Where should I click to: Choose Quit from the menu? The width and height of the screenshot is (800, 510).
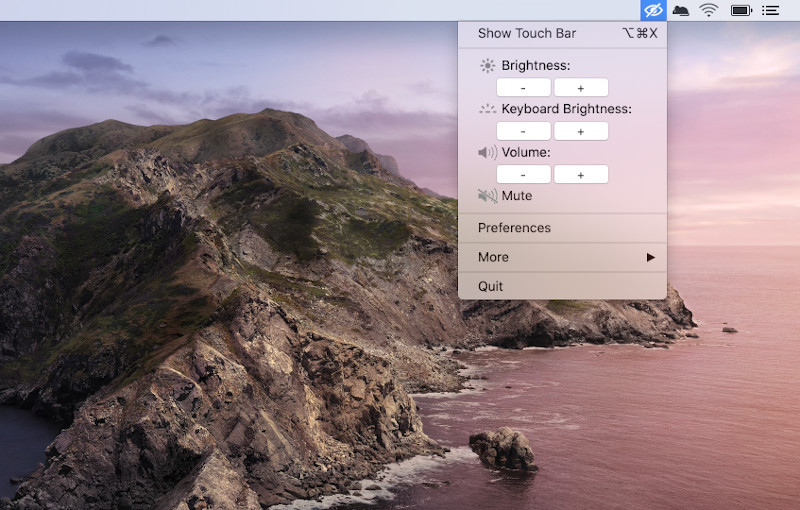(x=562, y=286)
